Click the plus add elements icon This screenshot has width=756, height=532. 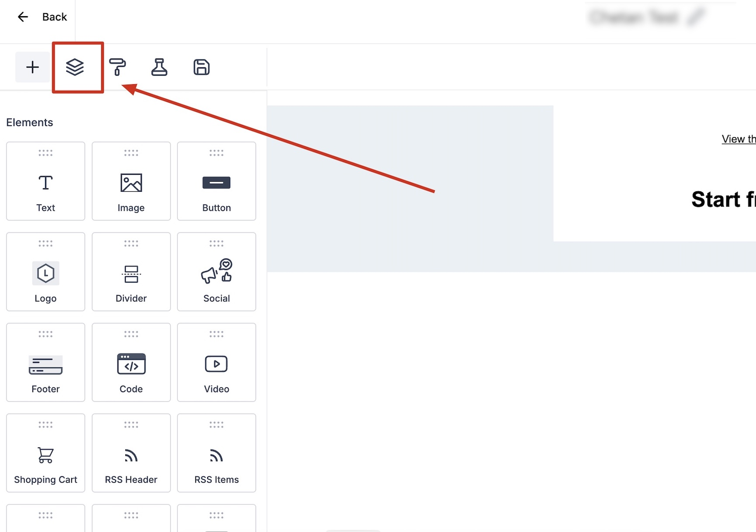click(32, 67)
